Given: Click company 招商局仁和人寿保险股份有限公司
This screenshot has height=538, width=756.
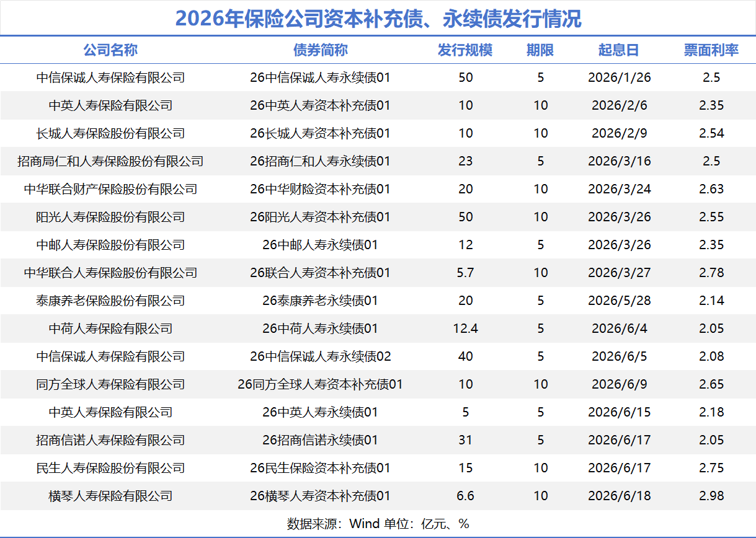Looking at the screenshot, I should tap(110, 161).
